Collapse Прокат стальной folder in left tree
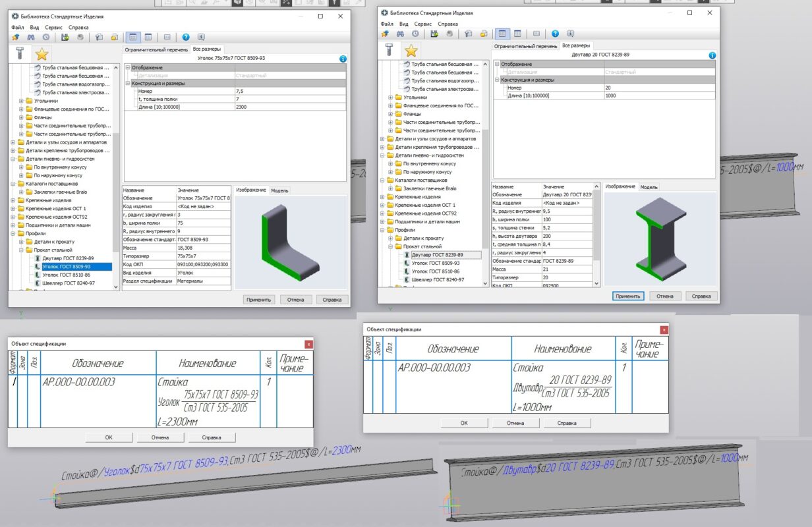 (x=21, y=250)
